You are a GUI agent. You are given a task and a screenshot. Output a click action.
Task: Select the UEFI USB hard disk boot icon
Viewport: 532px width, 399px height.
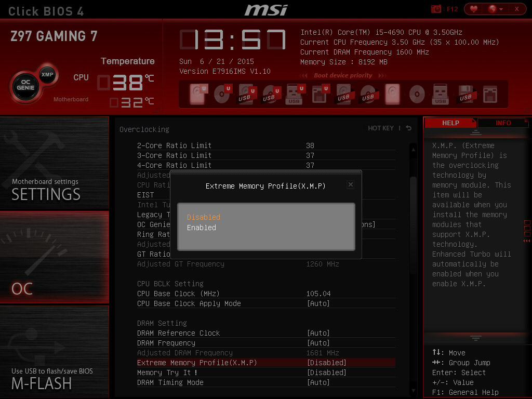click(247, 94)
